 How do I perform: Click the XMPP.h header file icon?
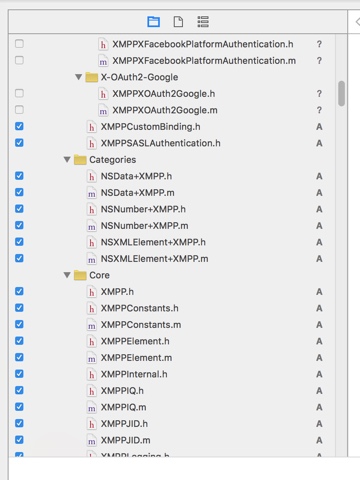click(91, 292)
